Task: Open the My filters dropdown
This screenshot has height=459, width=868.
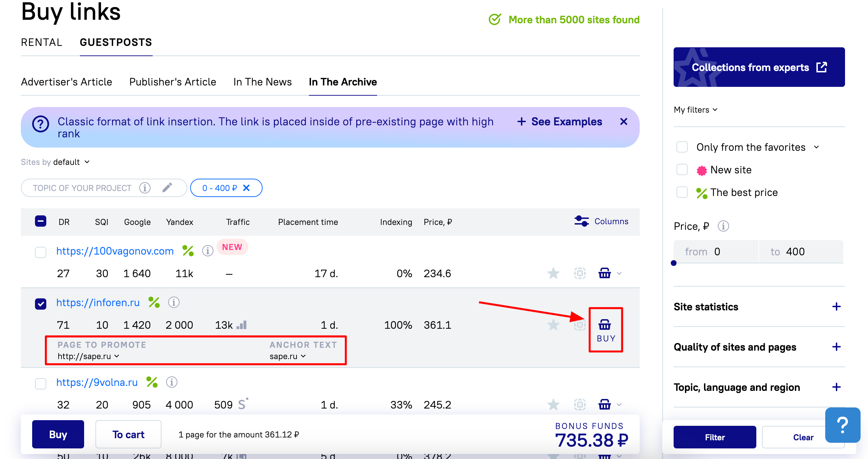Action: tap(696, 110)
